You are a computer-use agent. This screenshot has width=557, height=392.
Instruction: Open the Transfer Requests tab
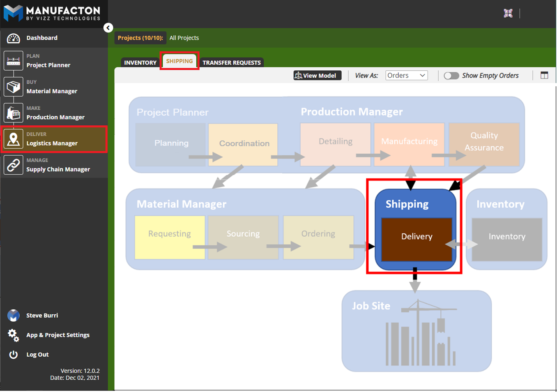[231, 63]
